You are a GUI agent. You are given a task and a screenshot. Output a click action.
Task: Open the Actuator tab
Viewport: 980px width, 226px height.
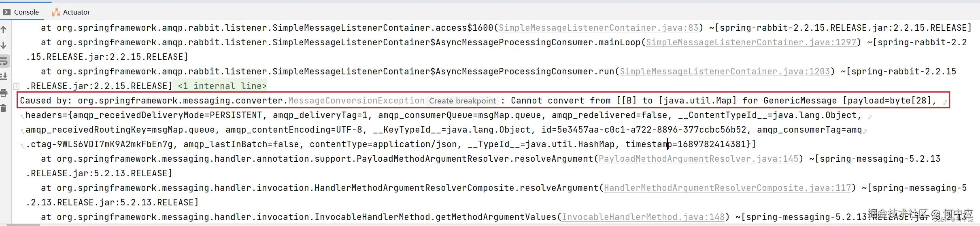(x=76, y=12)
